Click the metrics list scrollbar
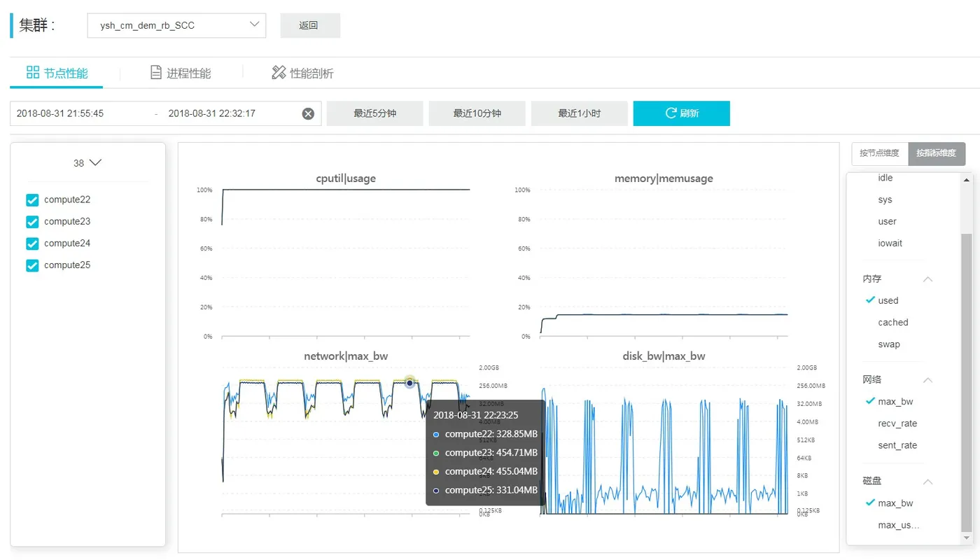This screenshot has width=980, height=560. tap(966, 382)
